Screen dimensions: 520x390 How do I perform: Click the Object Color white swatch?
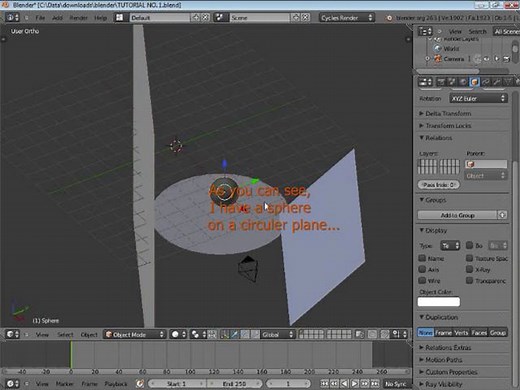tap(439, 302)
